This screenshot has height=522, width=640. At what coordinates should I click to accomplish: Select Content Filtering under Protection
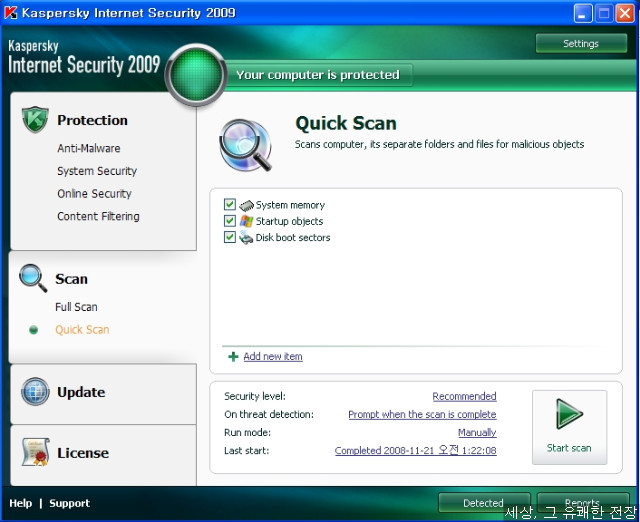click(x=98, y=216)
